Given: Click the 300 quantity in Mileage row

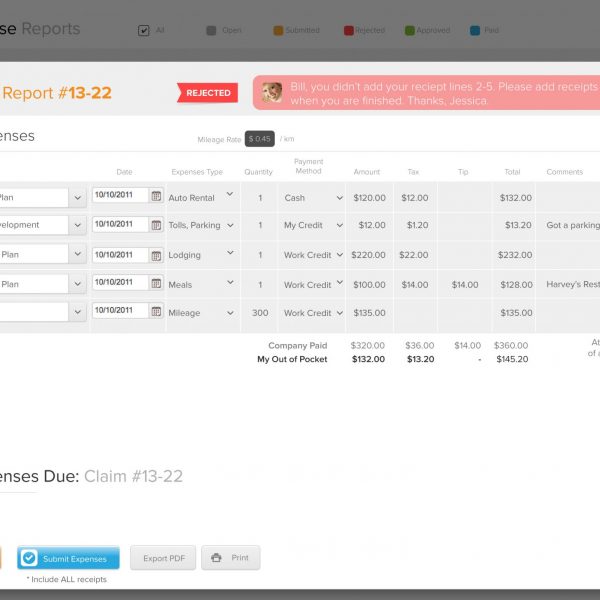Looking at the screenshot, I should point(260,313).
